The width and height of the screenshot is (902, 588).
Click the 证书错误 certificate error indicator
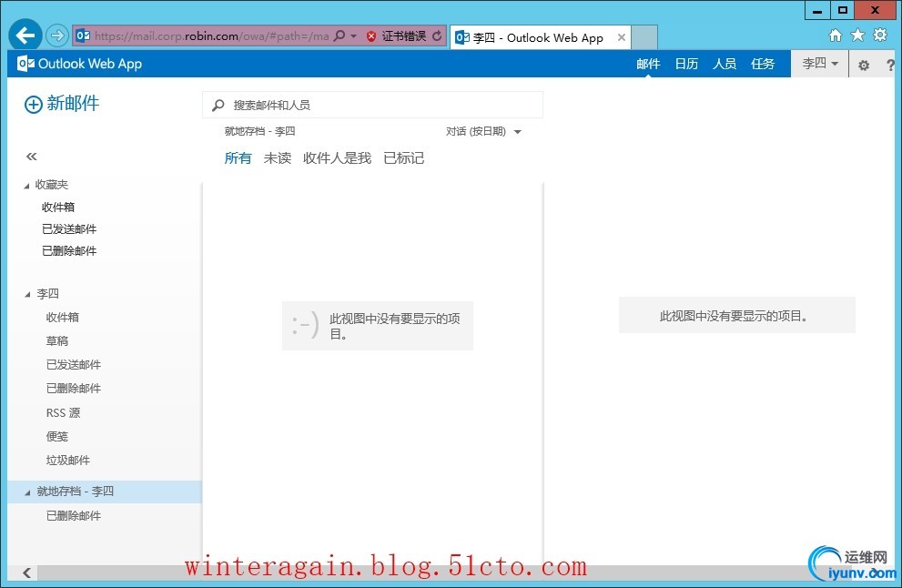(396, 36)
